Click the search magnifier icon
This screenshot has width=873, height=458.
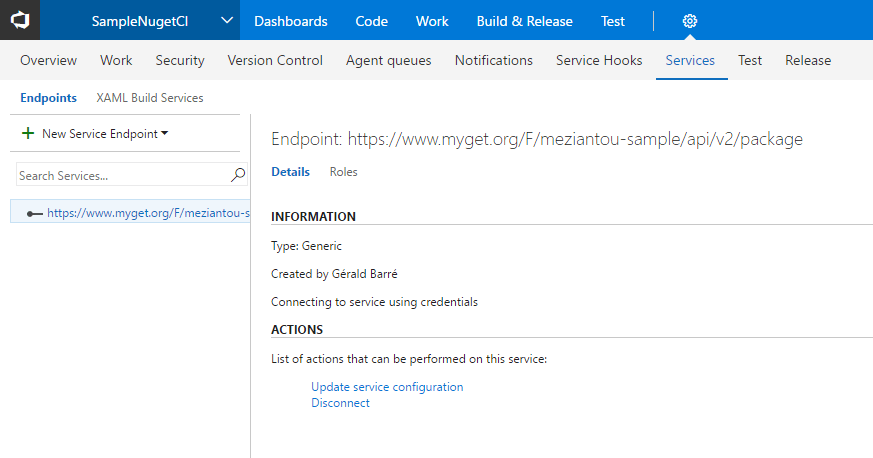238,175
